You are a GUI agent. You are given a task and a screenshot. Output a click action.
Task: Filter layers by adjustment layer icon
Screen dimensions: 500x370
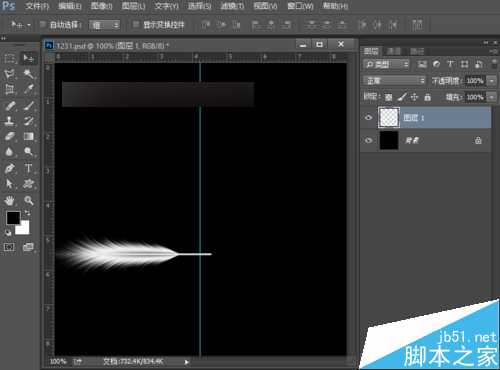436,64
